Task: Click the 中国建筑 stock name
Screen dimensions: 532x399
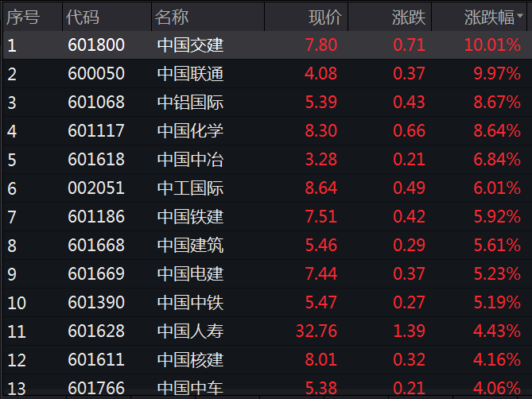Action: click(x=190, y=246)
